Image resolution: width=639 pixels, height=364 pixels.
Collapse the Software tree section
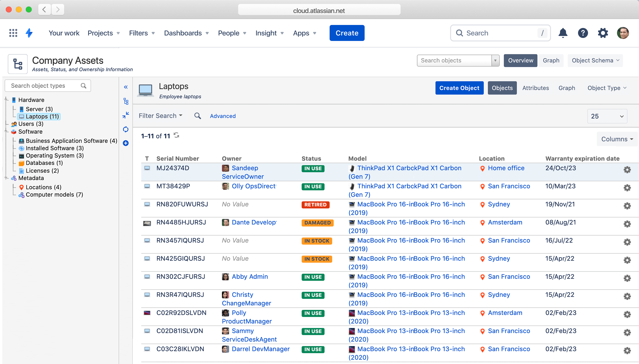click(6, 132)
